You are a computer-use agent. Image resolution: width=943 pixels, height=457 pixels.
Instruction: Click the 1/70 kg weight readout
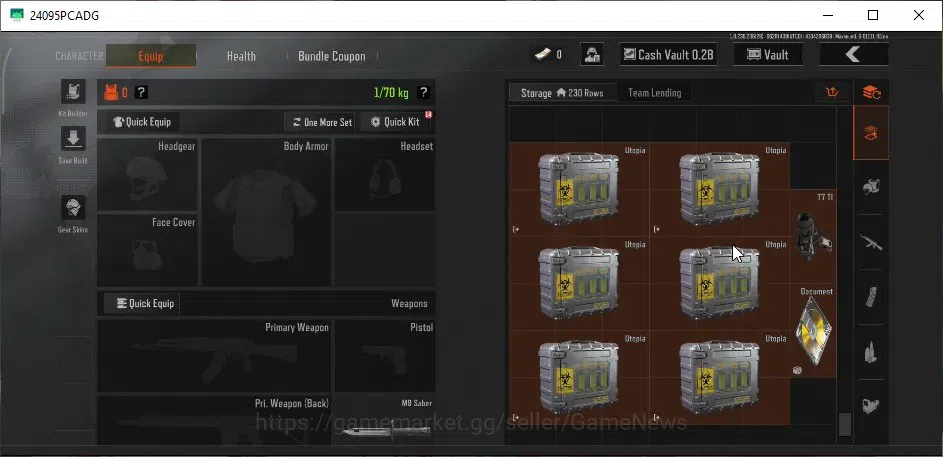coord(391,93)
